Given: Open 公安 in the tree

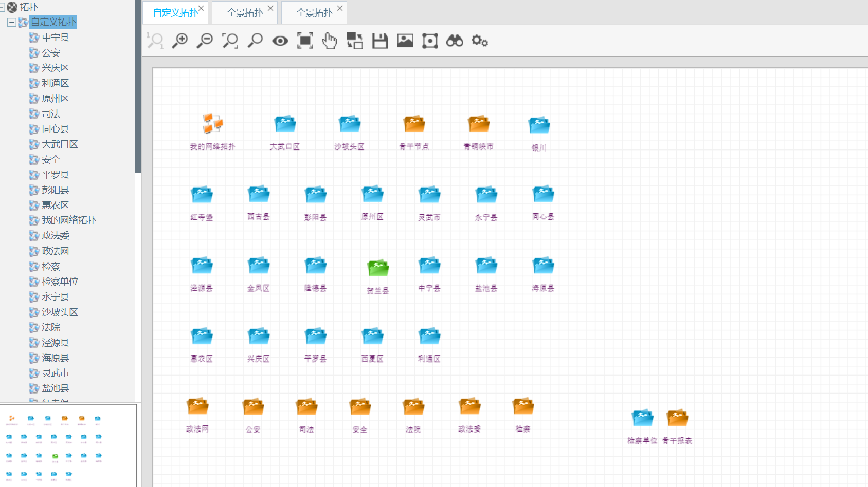Looking at the screenshot, I should pyautogui.click(x=51, y=53).
